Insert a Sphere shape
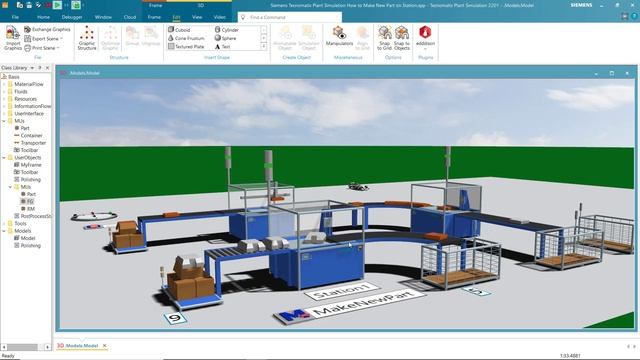Screen dimensions: 640x360 point(225,38)
